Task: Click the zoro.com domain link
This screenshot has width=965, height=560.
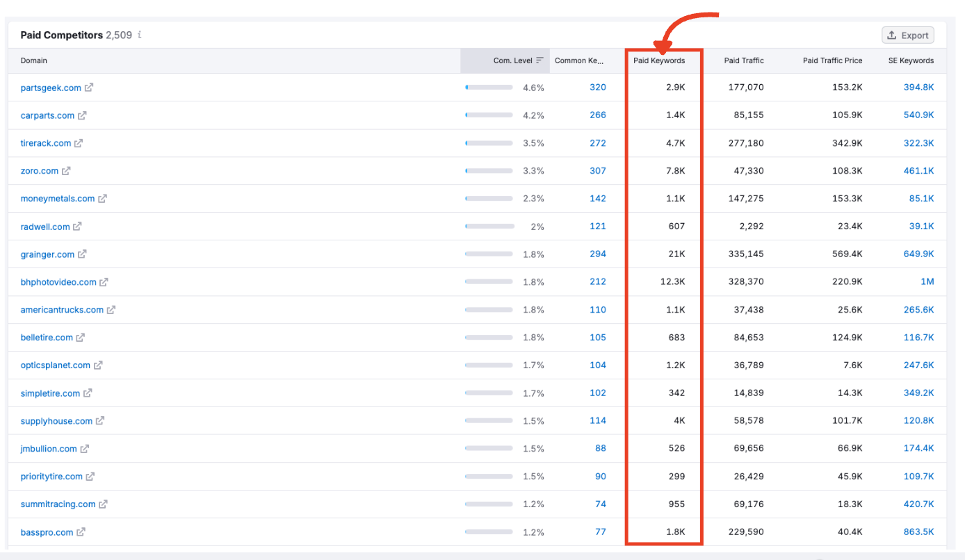Action: [x=39, y=171]
